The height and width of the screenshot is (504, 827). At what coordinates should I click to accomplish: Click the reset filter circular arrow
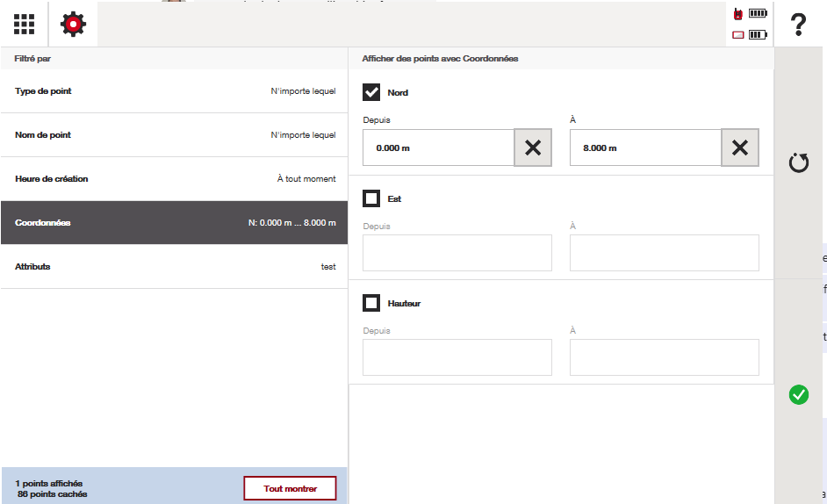[x=798, y=162]
